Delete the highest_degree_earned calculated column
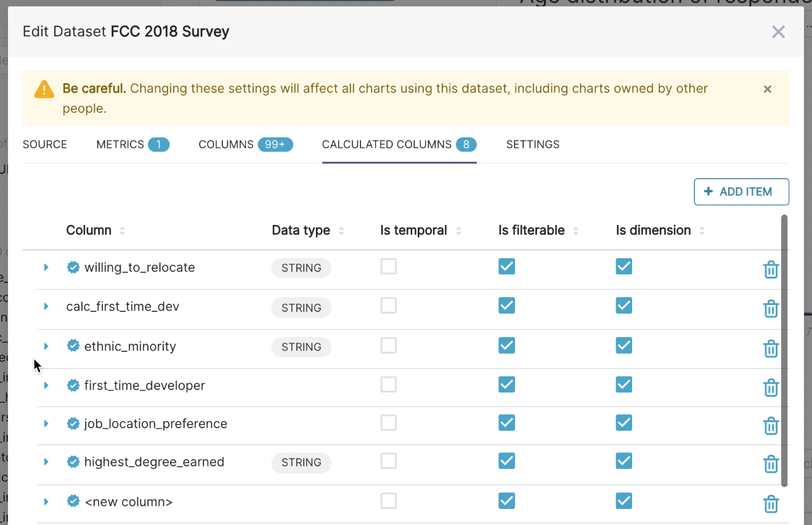Screen dimensions: 812x525 771,464
